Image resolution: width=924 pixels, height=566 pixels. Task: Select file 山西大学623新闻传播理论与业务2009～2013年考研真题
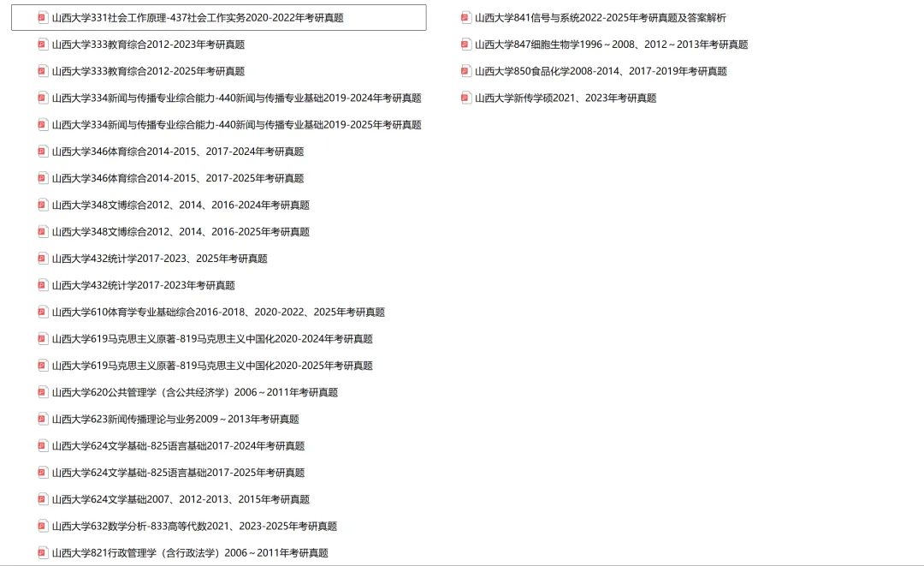click(x=175, y=420)
